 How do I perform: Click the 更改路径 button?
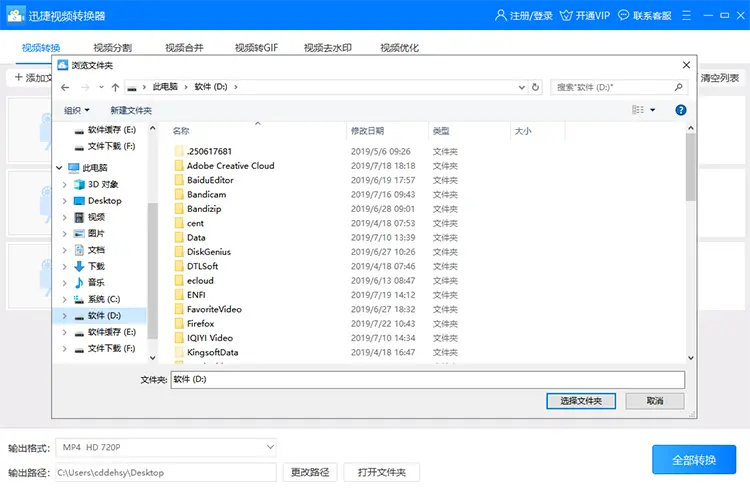click(x=310, y=472)
